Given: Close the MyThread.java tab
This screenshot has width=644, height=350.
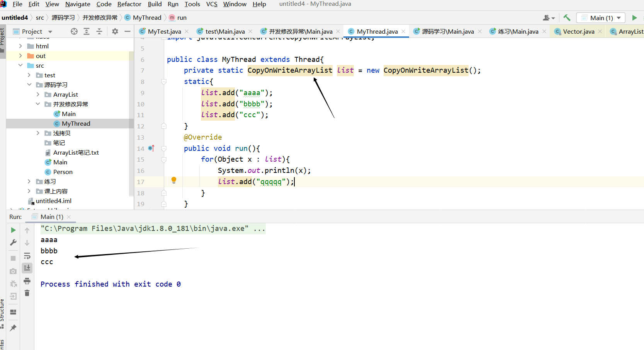Looking at the screenshot, I should coord(403,31).
